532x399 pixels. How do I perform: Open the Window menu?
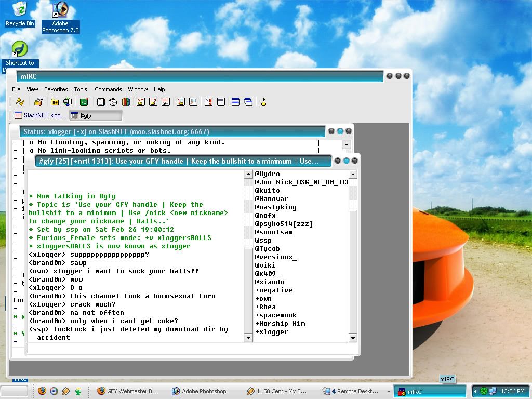point(138,89)
